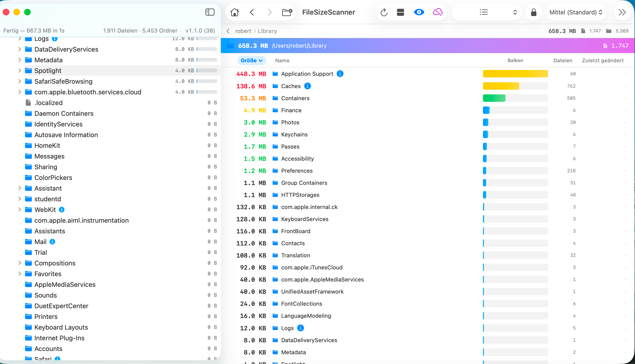Expand the SafariSafeBrowsing tree folder
Image resolution: width=635 pixels, height=364 pixels.
click(20, 81)
